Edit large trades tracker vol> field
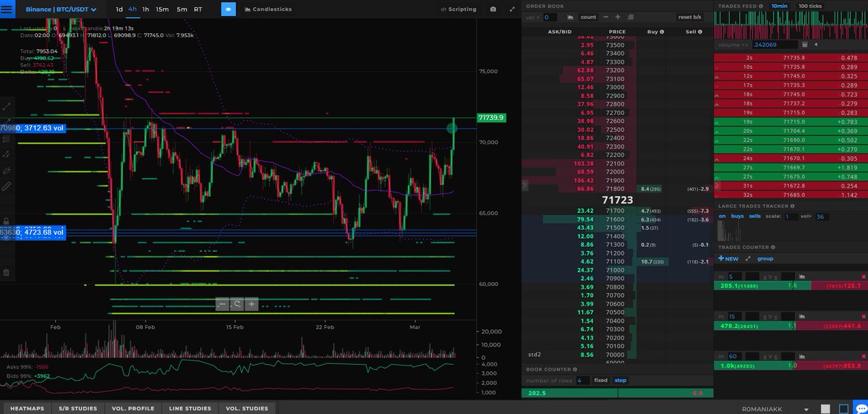 (x=824, y=216)
